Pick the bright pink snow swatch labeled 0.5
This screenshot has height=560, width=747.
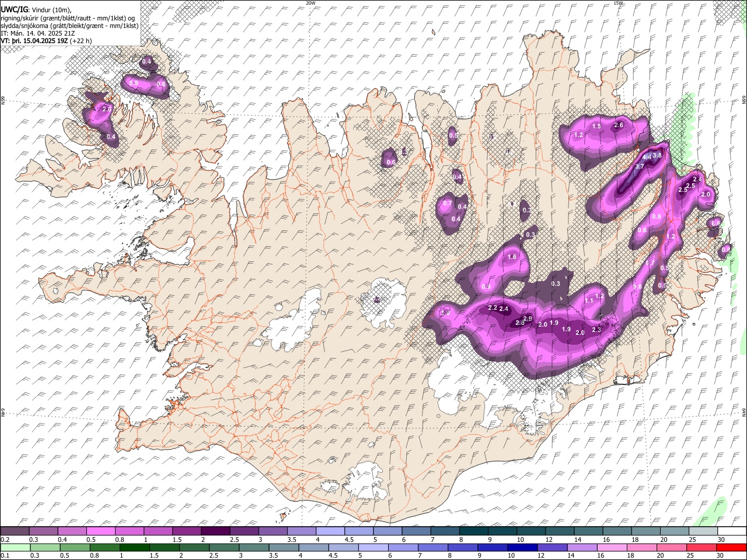point(101,531)
